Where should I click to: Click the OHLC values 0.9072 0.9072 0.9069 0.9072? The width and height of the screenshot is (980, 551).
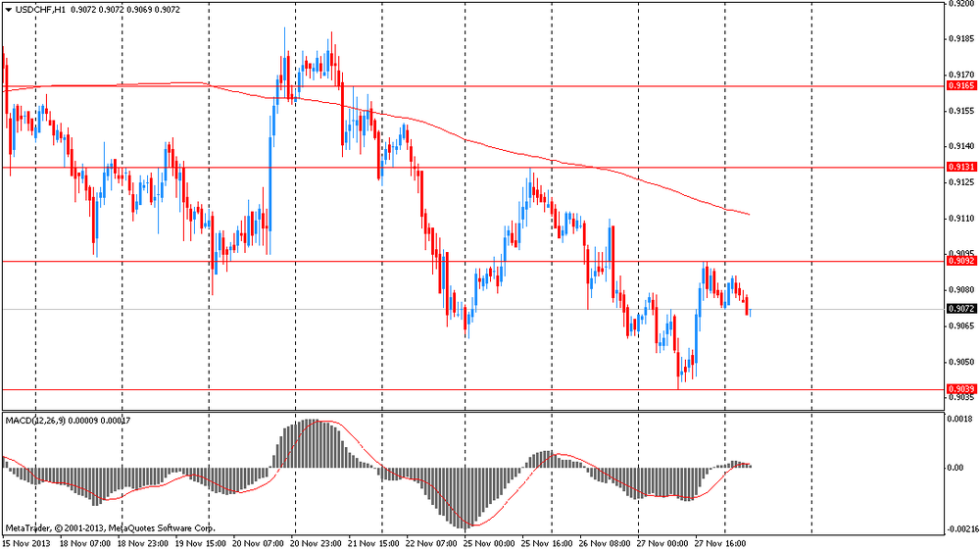click(x=126, y=10)
